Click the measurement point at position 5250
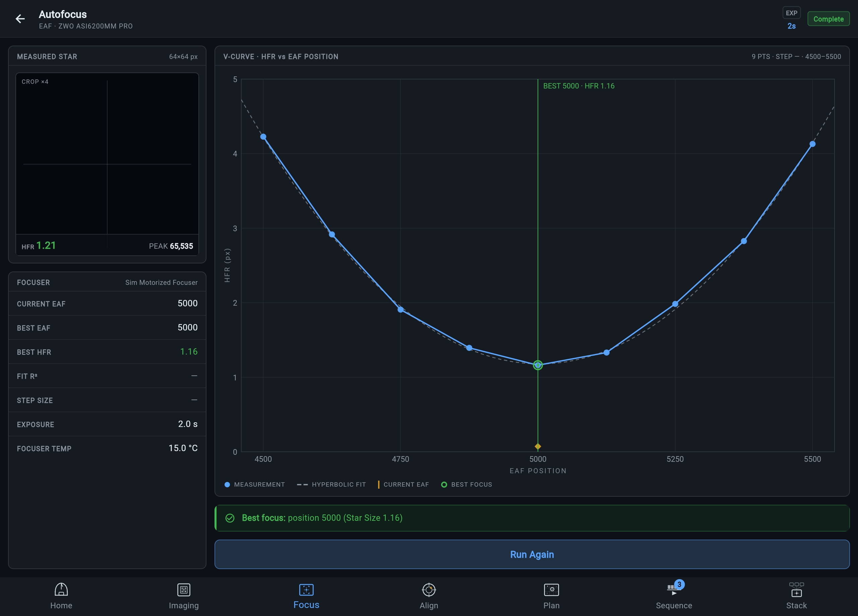 click(x=675, y=304)
